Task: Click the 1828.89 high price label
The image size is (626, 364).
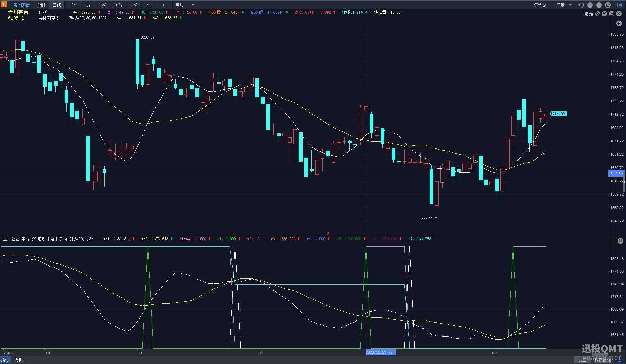Action: (147, 37)
